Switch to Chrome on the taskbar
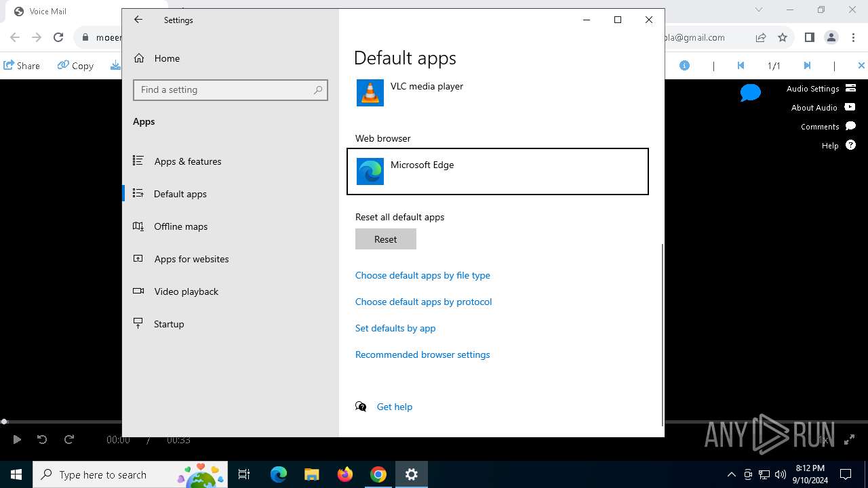868x488 pixels. (378, 474)
